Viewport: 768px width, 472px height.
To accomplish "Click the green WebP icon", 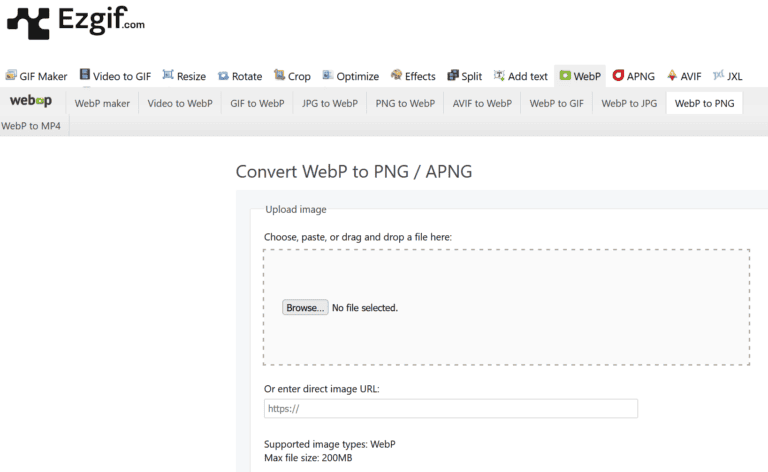I will tap(565, 75).
